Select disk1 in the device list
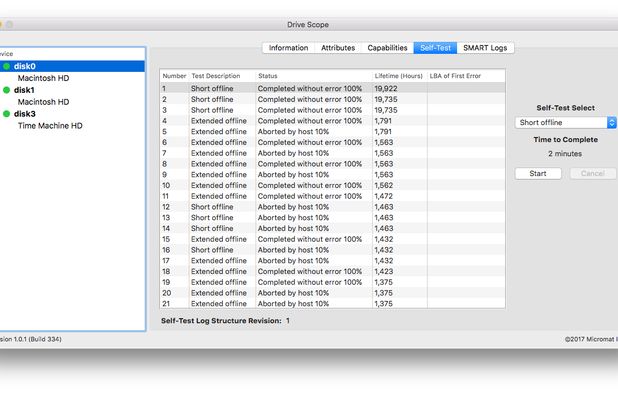 tap(73, 90)
